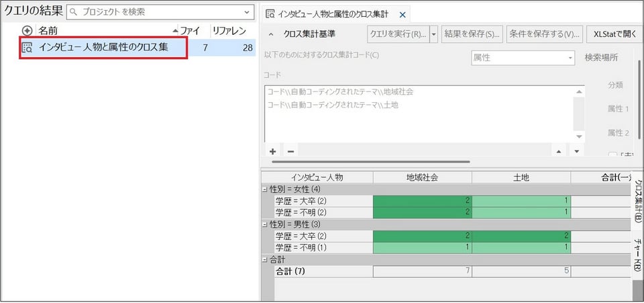Click dark green 地域社会 cell for 女性 大卒
The width and height of the screenshot is (644, 303).
click(x=422, y=201)
